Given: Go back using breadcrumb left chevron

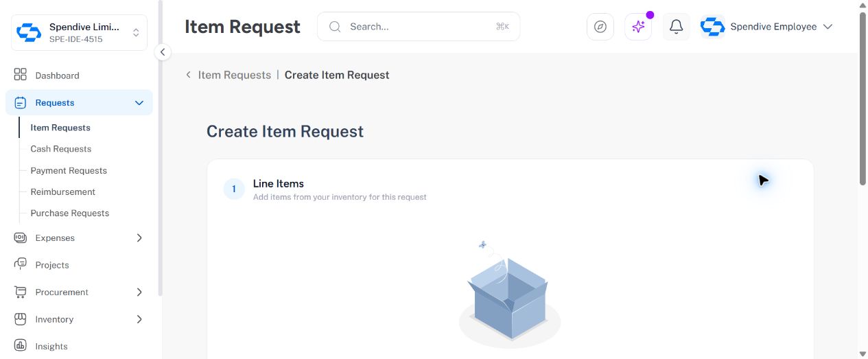Looking at the screenshot, I should [189, 75].
